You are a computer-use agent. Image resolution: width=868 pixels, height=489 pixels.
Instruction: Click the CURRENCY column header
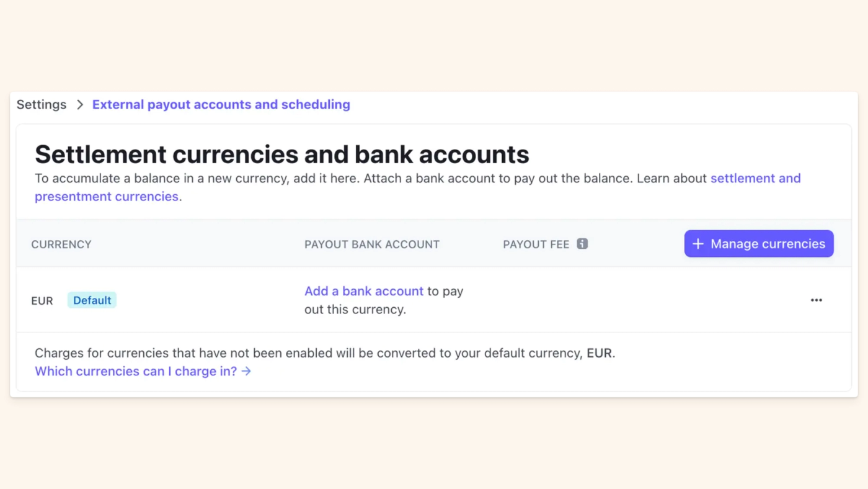(x=61, y=244)
